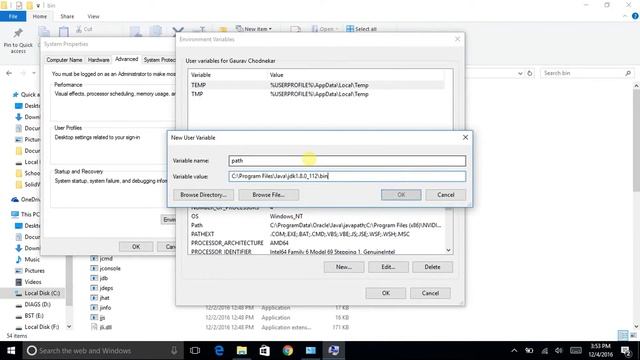
Task: Switch to Share ribbon tab
Action: point(67,16)
